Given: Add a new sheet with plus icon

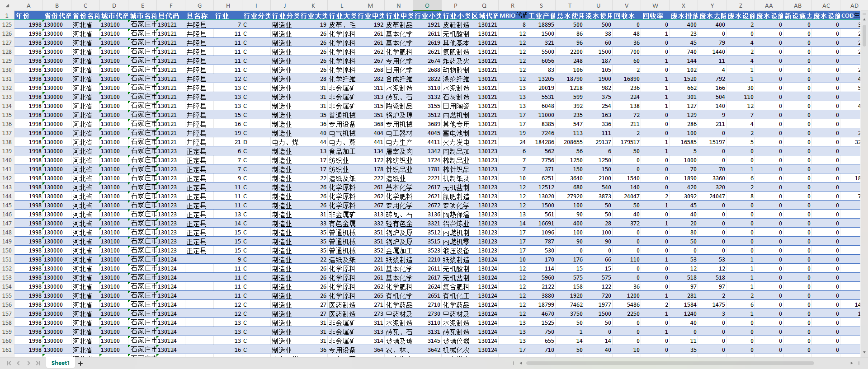Looking at the screenshot, I should pyautogui.click(x=80, y=364).
